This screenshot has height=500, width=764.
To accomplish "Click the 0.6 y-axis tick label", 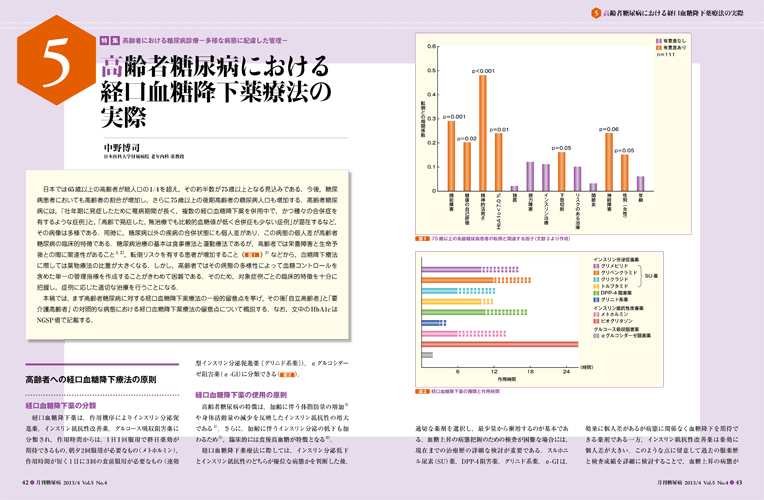I will [431, 47].
